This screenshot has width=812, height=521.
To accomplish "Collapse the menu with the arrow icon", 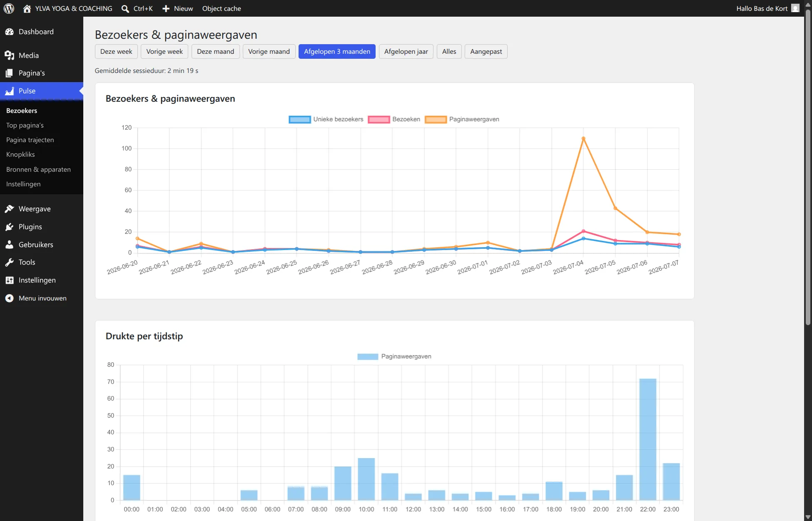I will (x=10, y=298).
